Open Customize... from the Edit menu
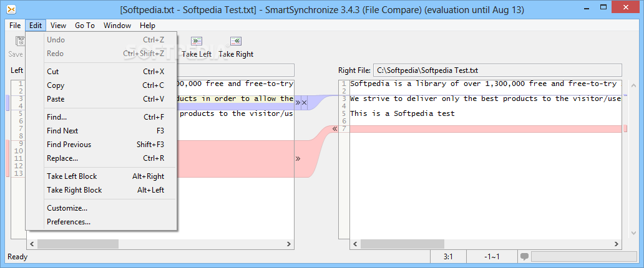The height and width of the screenshot is (268, 644). 102,208
